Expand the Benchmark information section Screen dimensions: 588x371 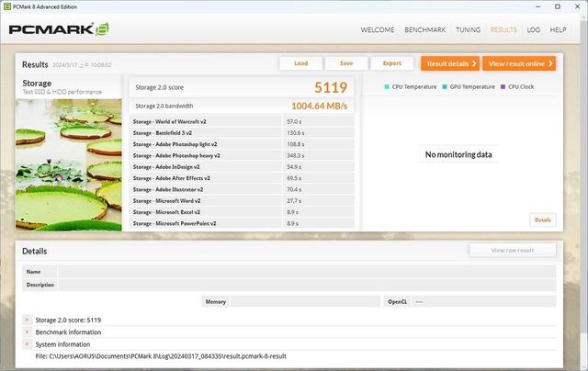(x=28, y=332)
